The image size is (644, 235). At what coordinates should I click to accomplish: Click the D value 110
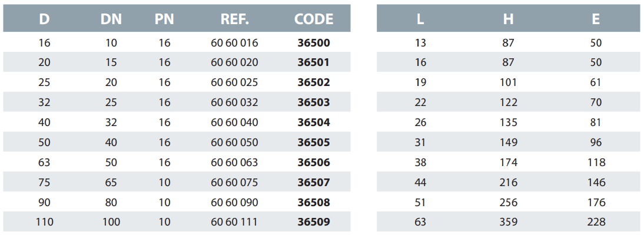coord(44,222)
